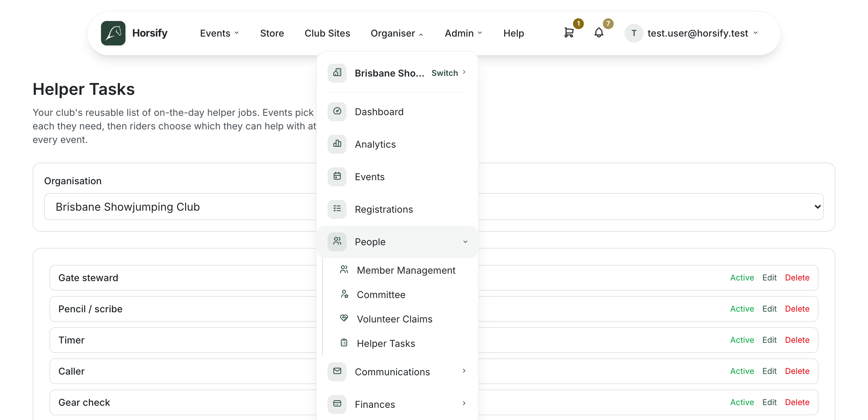This screenshot has width=868, height=420.
Task: Edit the Gate steward task
Action: [x=769, y=278]
